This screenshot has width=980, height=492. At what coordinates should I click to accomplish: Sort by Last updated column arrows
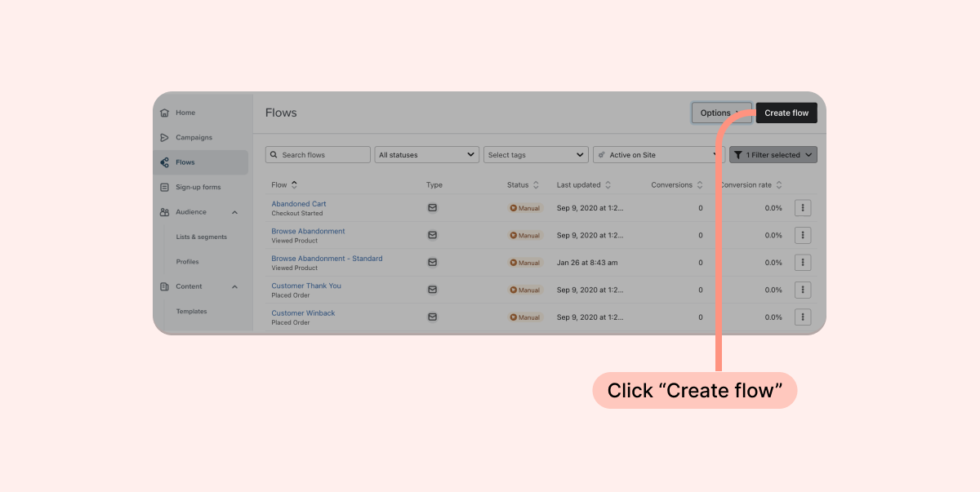tap(608, 185)
